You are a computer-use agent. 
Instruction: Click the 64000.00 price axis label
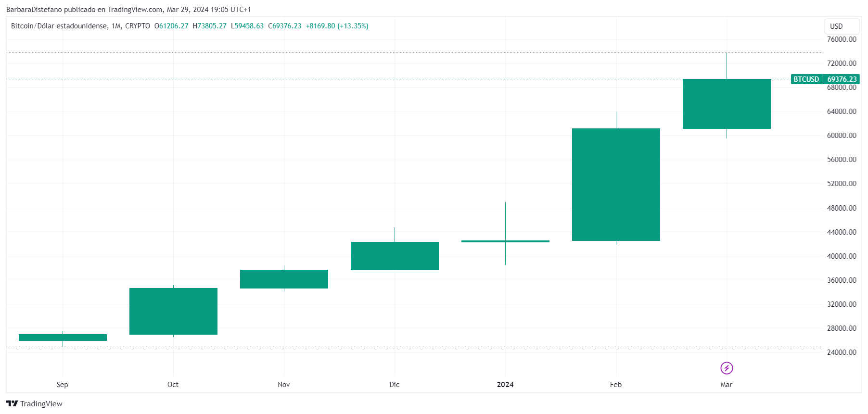click(842, 112)
